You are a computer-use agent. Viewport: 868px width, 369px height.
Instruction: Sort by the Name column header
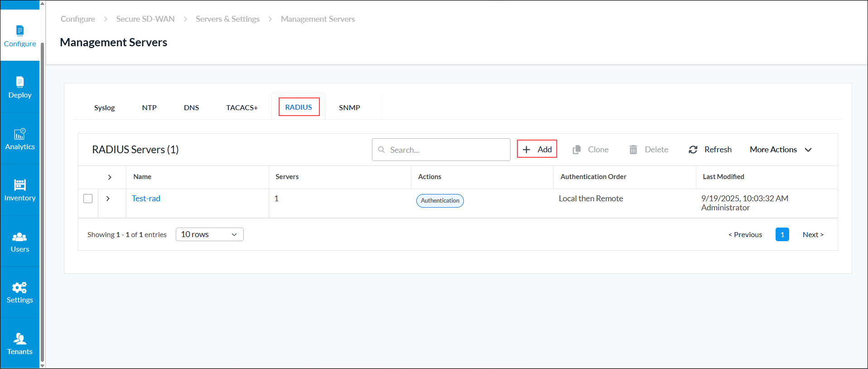[x=142, y=177]
